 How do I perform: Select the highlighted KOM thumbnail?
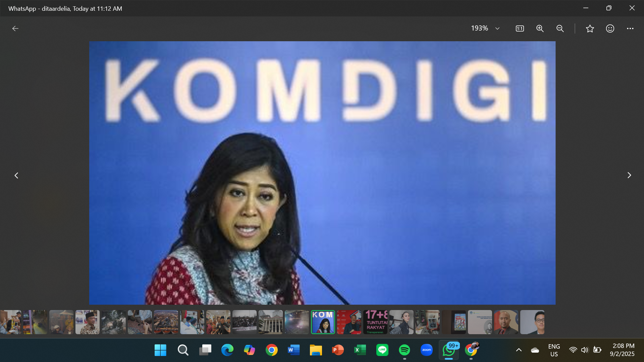(x=323, y=322)
